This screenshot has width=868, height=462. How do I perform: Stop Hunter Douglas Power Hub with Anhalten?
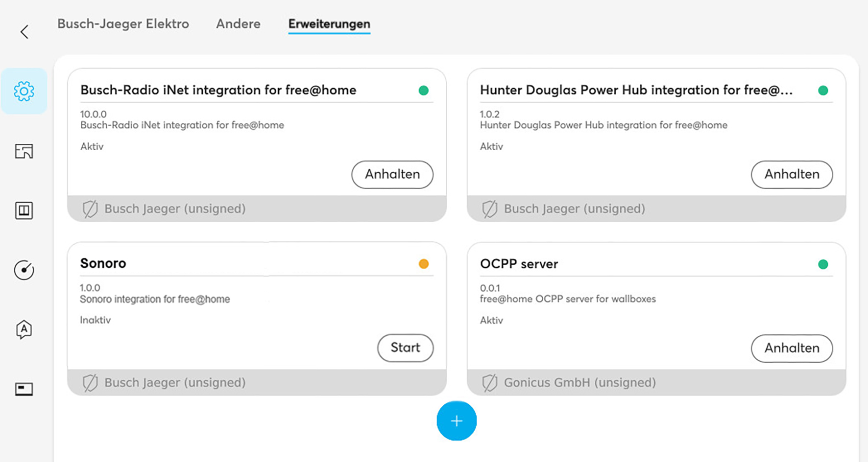click(792, 175)
